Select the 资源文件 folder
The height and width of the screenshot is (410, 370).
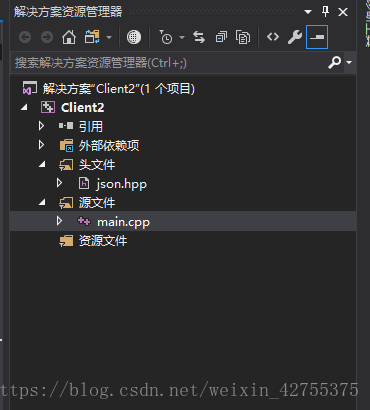(103, 241)
